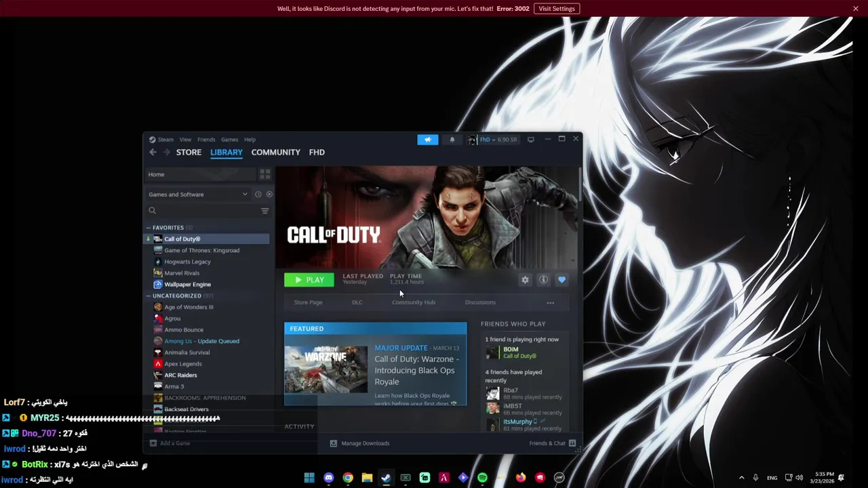
Task: Expand the Games and Software dropdown
Action: pos(197,195)
